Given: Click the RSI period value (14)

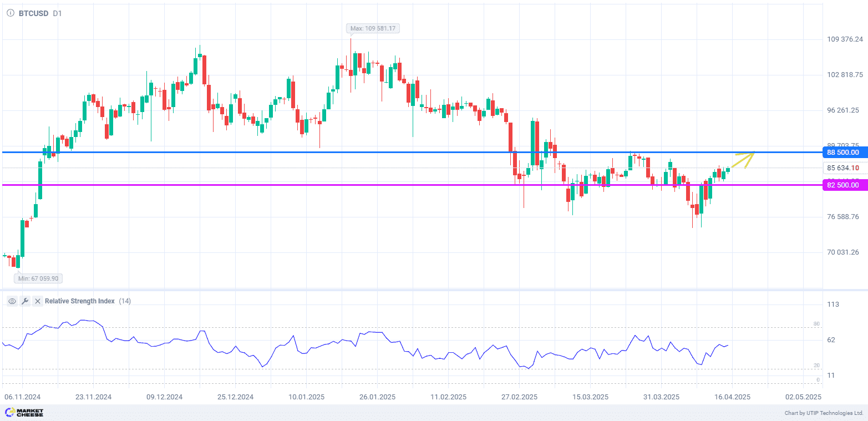Looking at the screenshot, I should (x=125, y=301).
